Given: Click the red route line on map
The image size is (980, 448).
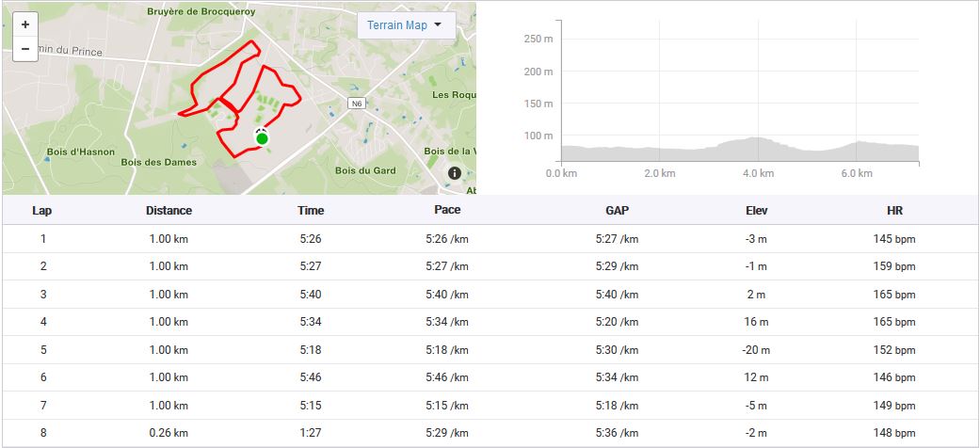Looking at the screenshot, I should (x=195, y=89).
